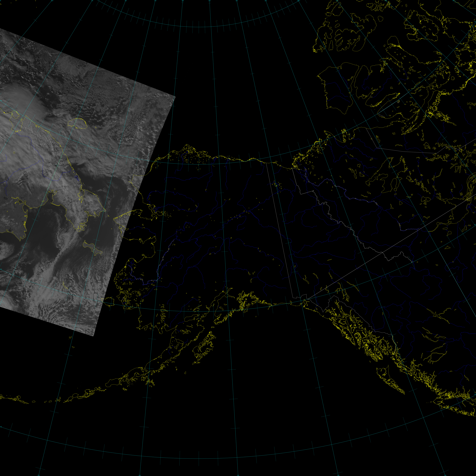Click the 120W longitude label
The width and height of the screenshot is (476, 476).
[x=298, y=1]
